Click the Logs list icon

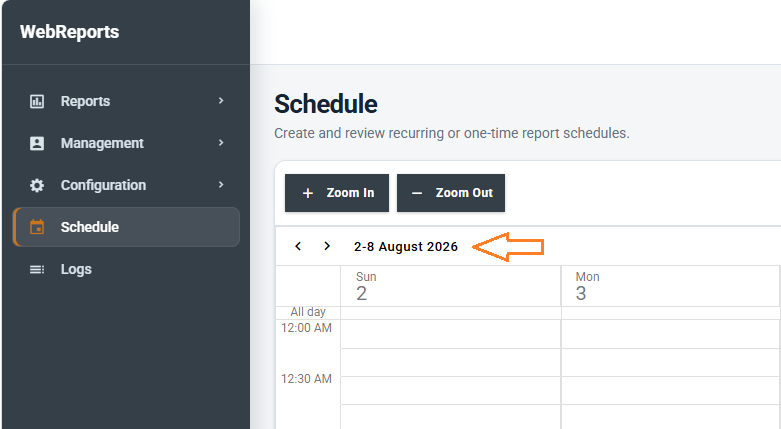[x=37, y=270]
